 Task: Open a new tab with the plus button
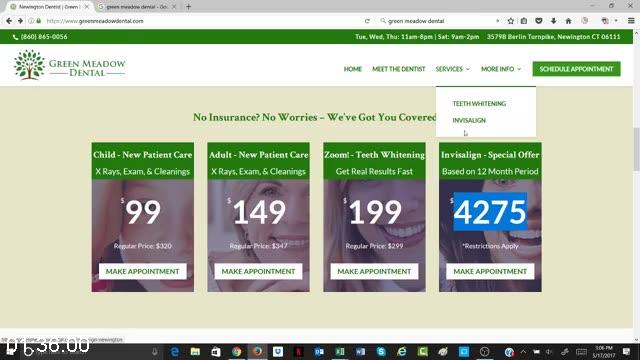(189, 7)
